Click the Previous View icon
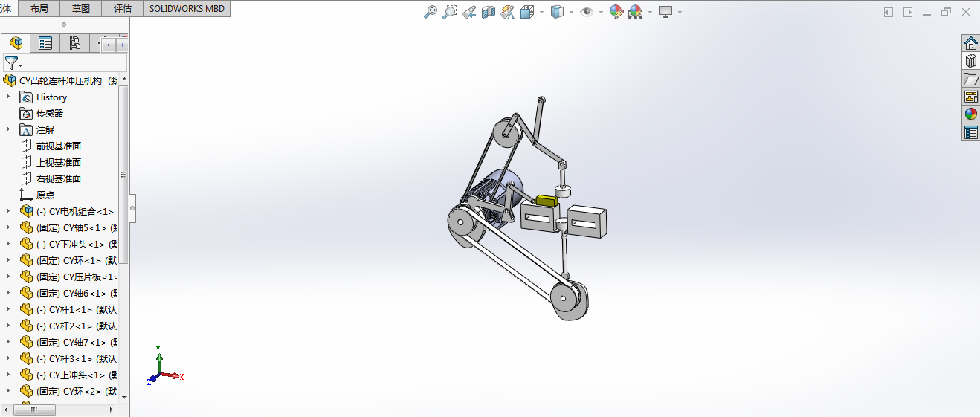980x417 pixels. [469, 12]
